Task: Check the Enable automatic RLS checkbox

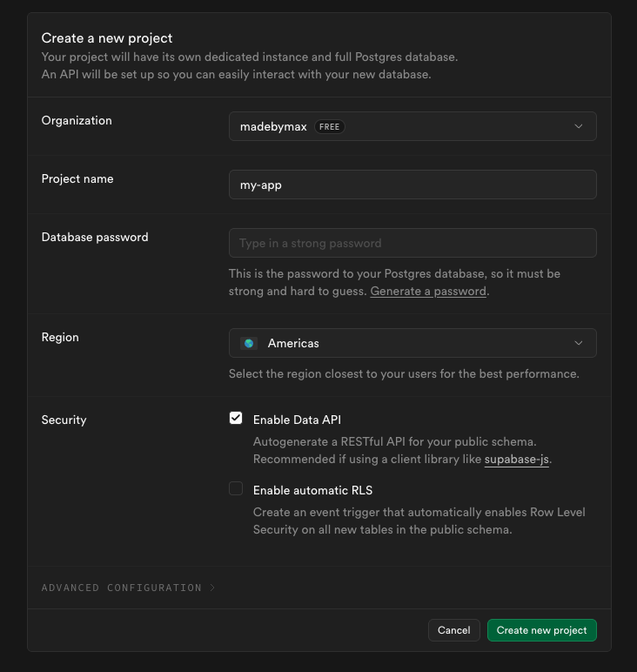Action: coord(236,488)
